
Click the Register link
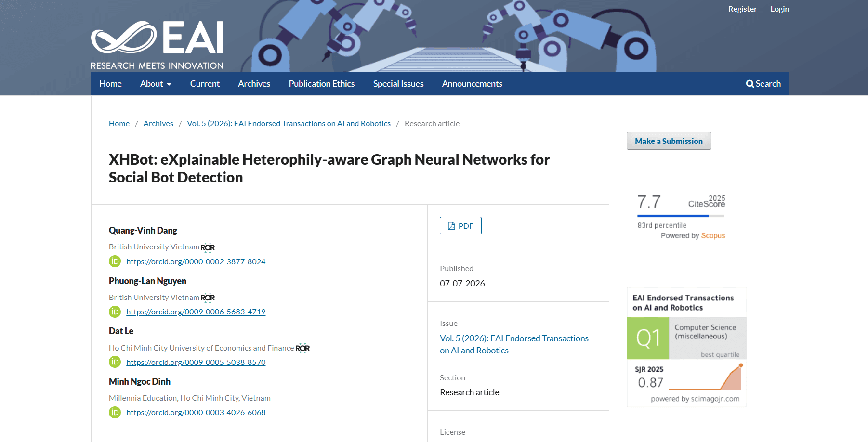742,9
